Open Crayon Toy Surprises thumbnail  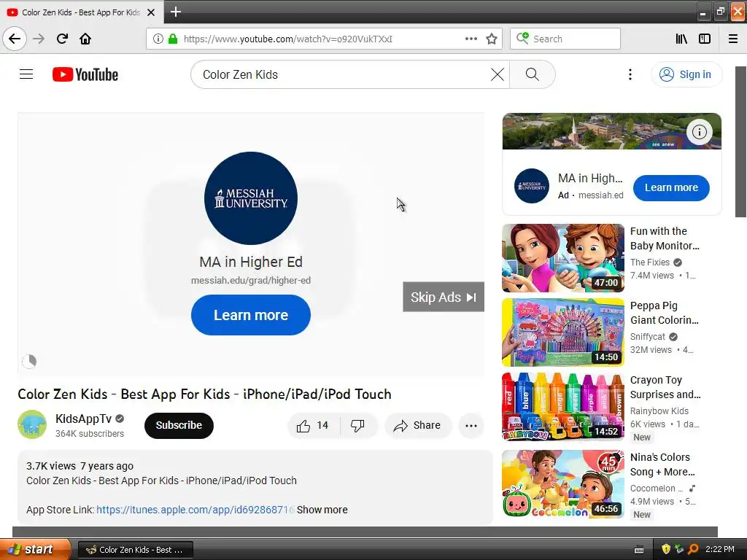pos(562,407)
